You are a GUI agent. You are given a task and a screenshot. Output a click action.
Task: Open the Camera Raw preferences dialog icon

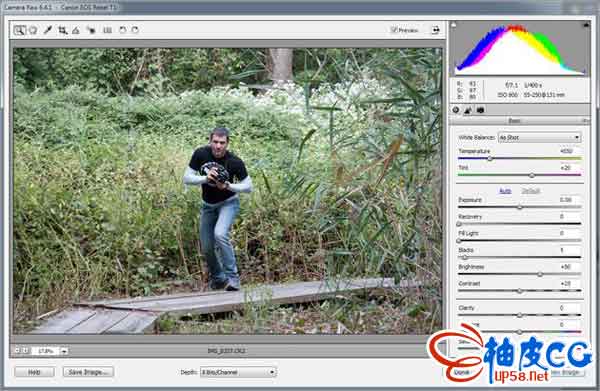108,30
